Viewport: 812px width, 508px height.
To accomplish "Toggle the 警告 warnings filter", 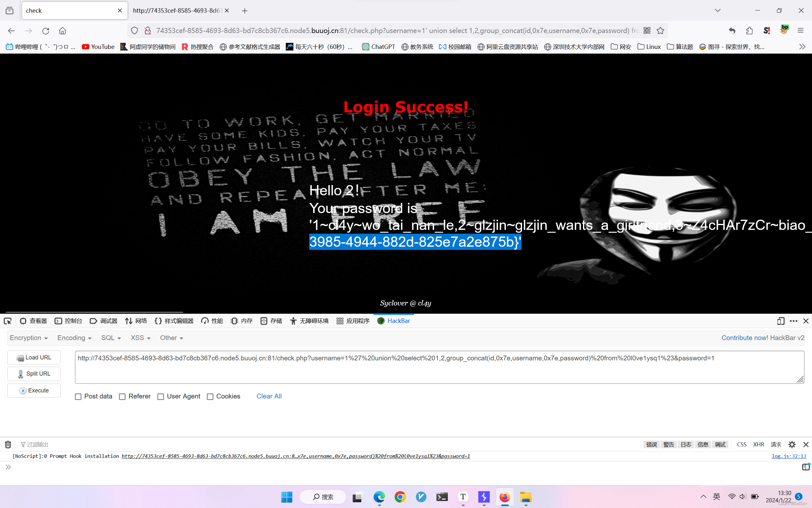I will (669, 444).
